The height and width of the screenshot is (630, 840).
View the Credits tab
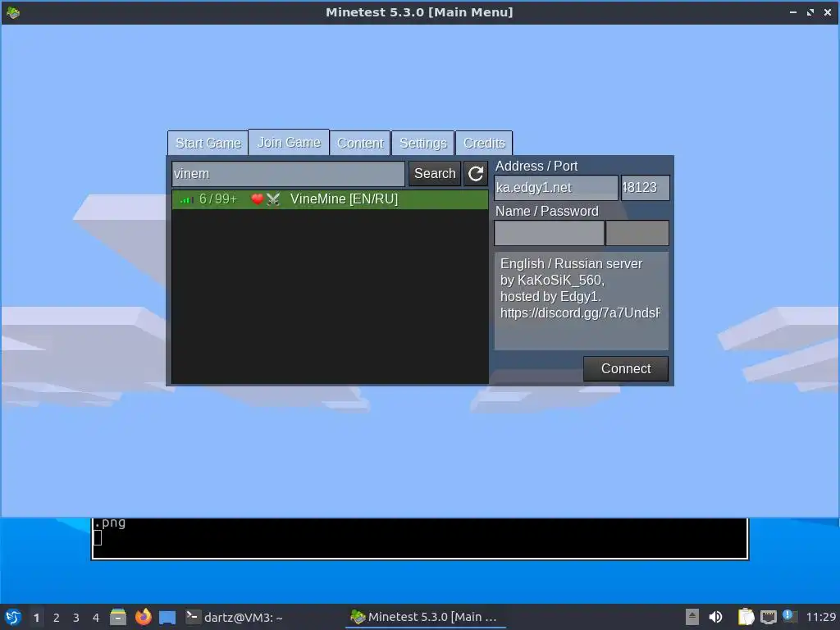coord(484,143)
